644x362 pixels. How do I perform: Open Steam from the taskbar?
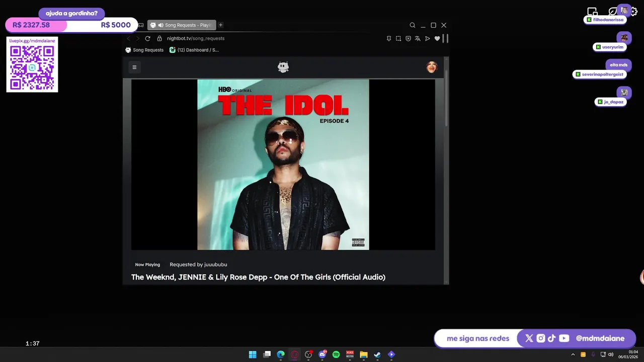click(x=377, y=354)
